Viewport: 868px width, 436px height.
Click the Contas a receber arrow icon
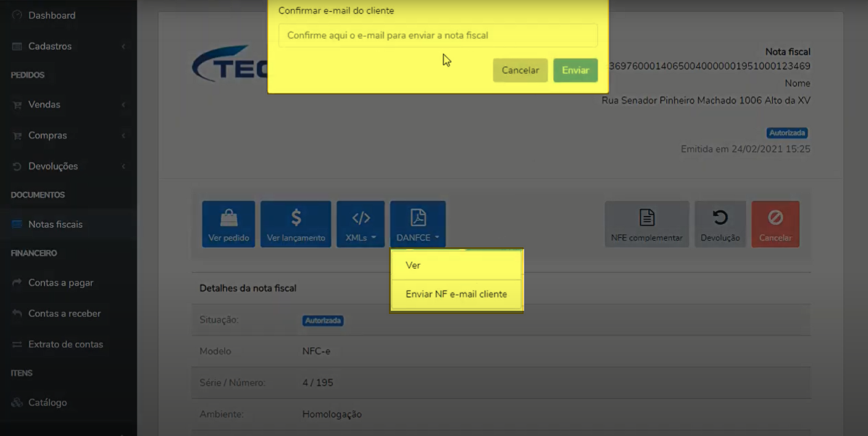(17, 314)
